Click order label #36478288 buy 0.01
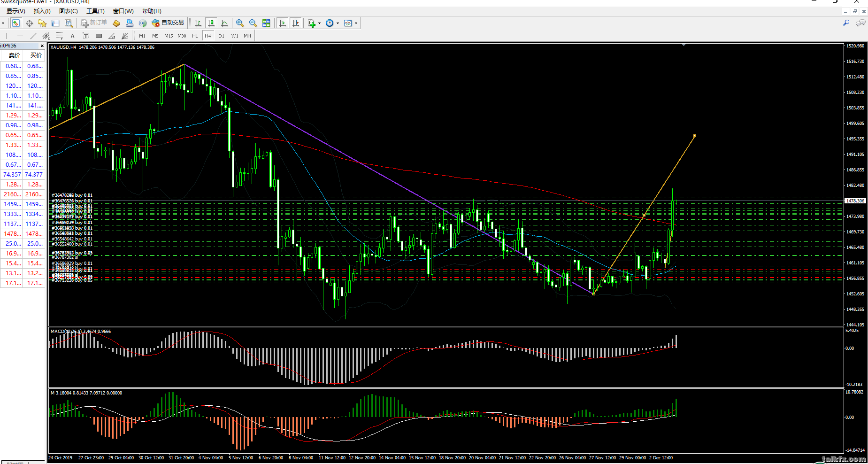The height and width of the screenshot is (464, 868). 72,195
